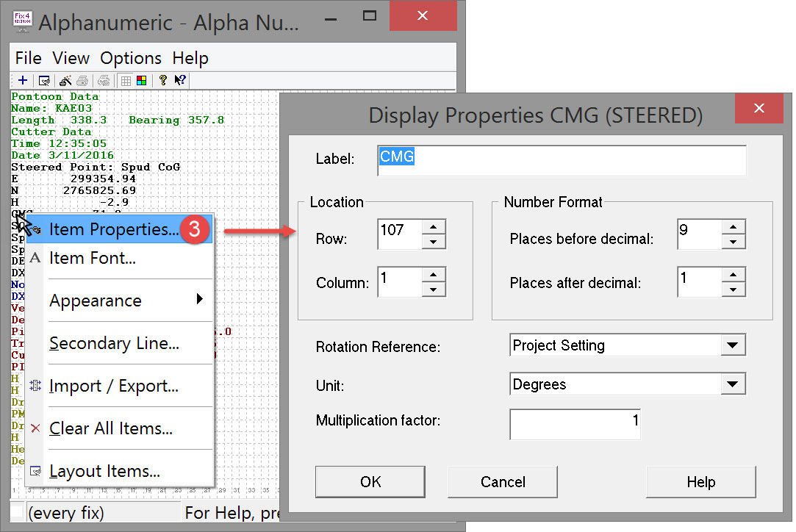Open the Options menu
Viewport: 796px width, 532px height.
pos(131,58)
